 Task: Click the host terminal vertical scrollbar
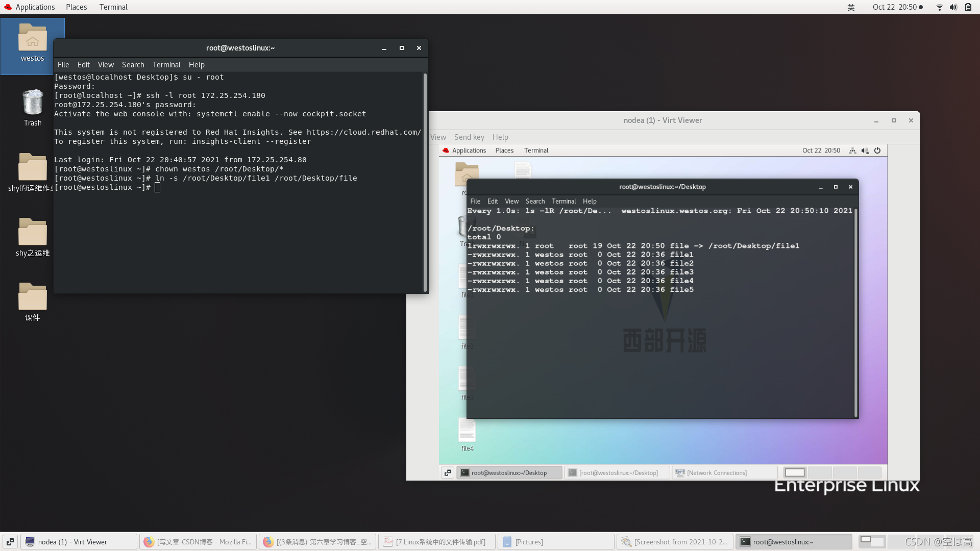[x=425, y=182]
